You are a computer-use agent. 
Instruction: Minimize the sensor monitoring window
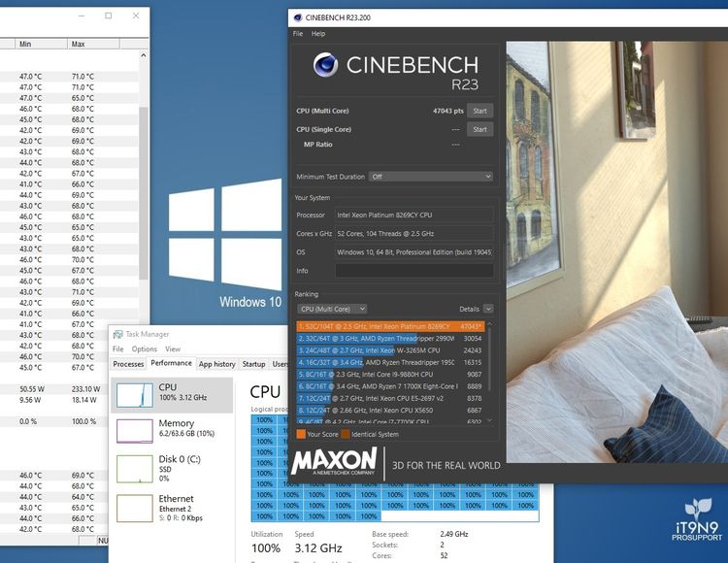(x=82, y=16)
